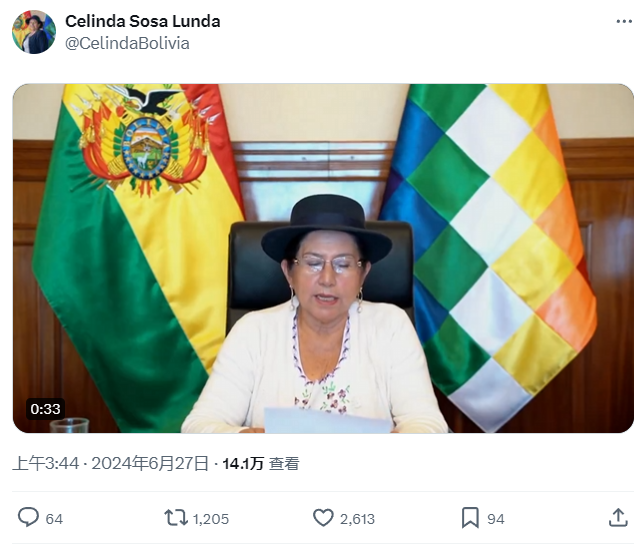The width and height of the screenshot is (634, 552).
Task: Play the video of the woman speaking
Action: click(323, 258)
